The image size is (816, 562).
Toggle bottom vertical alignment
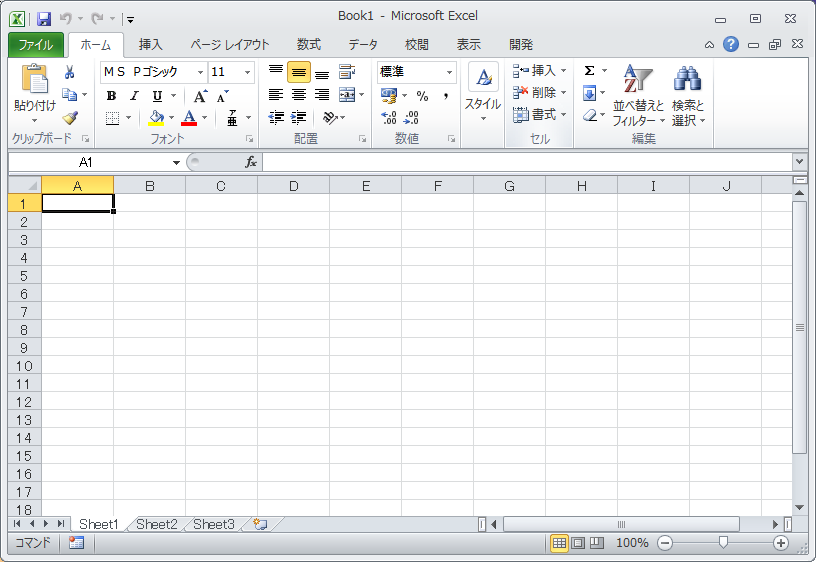pos(322,72)
